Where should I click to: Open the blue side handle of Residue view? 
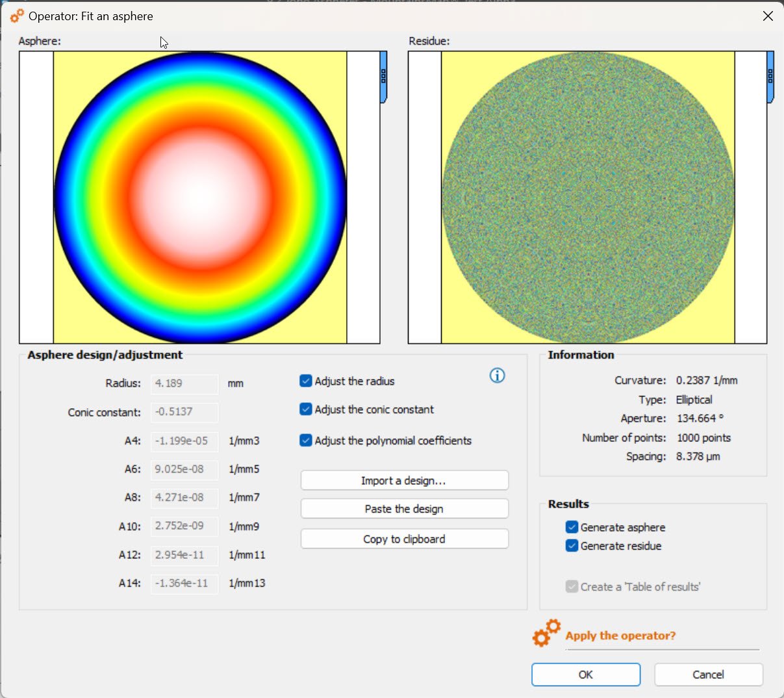[770, 77]
